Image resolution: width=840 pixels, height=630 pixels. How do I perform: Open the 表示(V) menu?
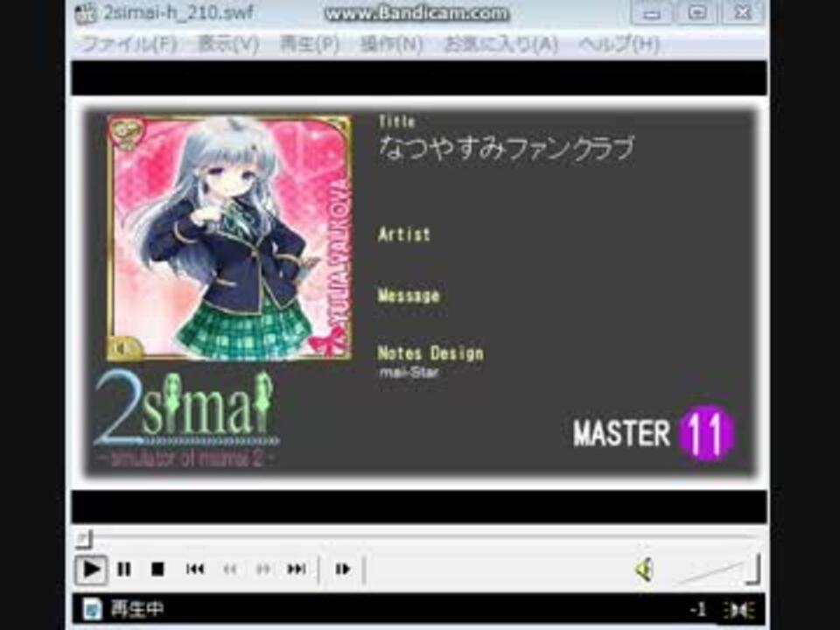(x=228, y=44)
